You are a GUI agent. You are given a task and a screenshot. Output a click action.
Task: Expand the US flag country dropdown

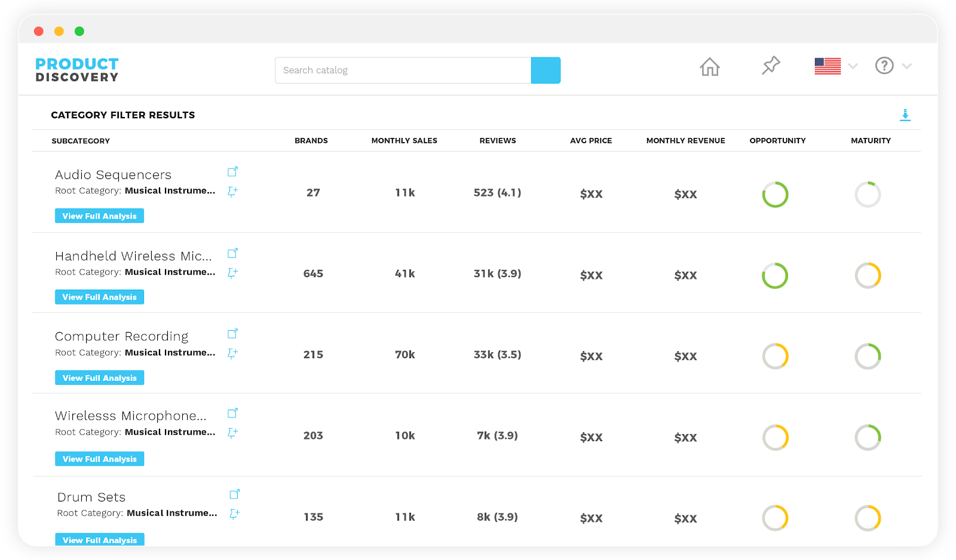click(x=853, y=66)
